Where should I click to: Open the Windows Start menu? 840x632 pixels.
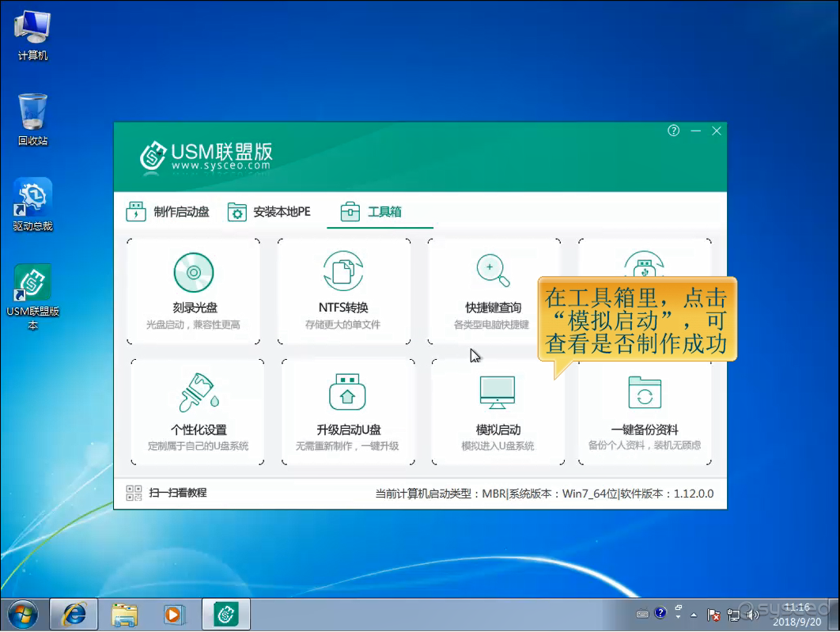[x=23, y=615]
